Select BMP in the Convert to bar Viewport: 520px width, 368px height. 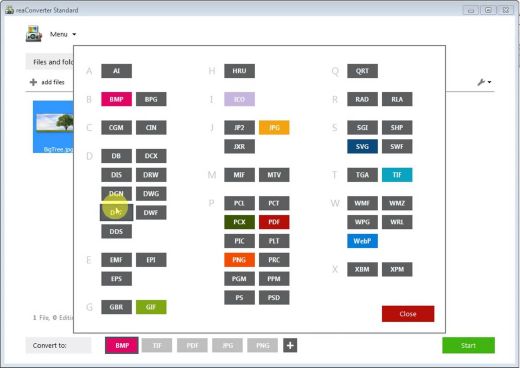(x=122, y=345)
